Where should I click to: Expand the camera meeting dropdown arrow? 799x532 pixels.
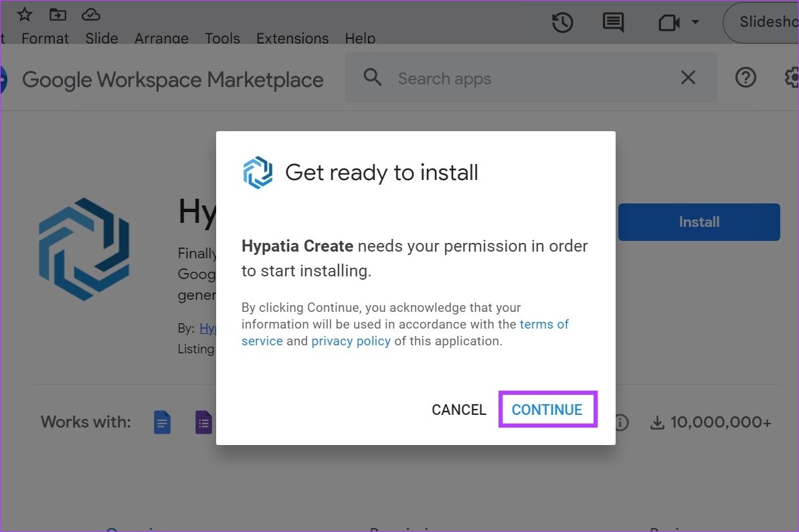(x=695, y=22)
